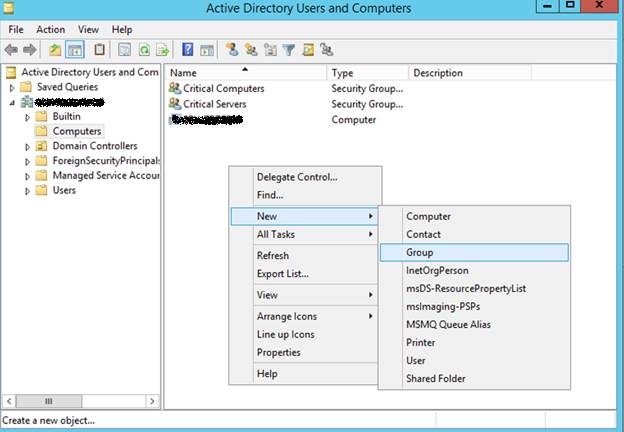Click the Filter funnel toolbar icon
The width and height of the screenshot is (624, 432).
[289, 50]
